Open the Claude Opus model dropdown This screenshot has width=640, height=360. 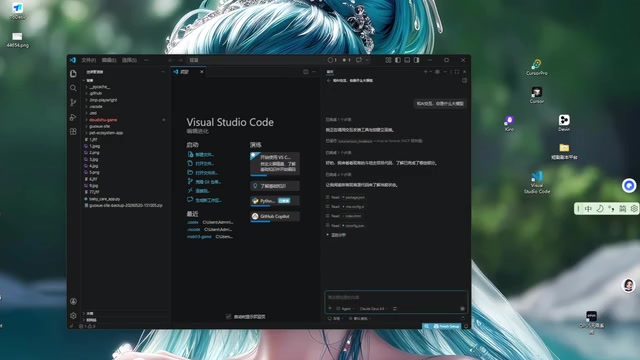click(373, 309)
